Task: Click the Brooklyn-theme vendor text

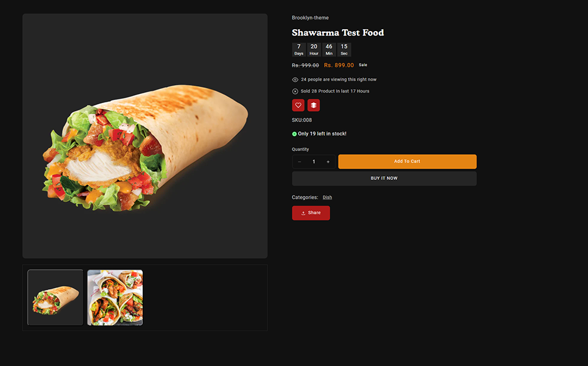Action: tap(310, 18)
